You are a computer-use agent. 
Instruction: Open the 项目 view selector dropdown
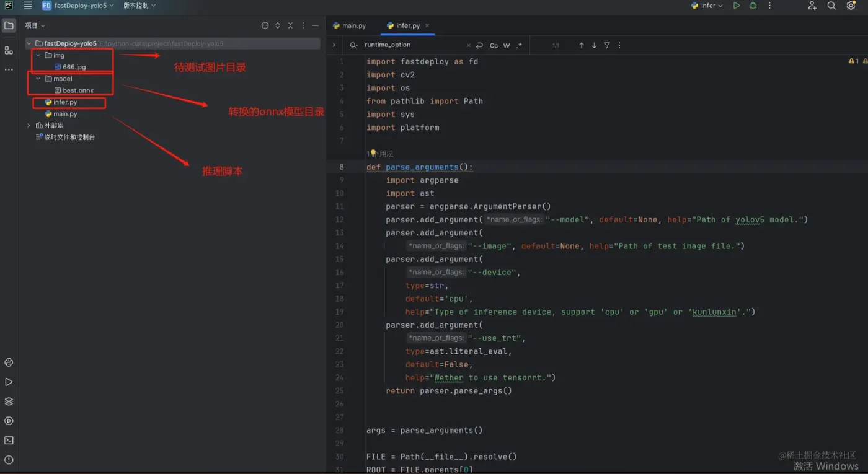click(35, 25)
